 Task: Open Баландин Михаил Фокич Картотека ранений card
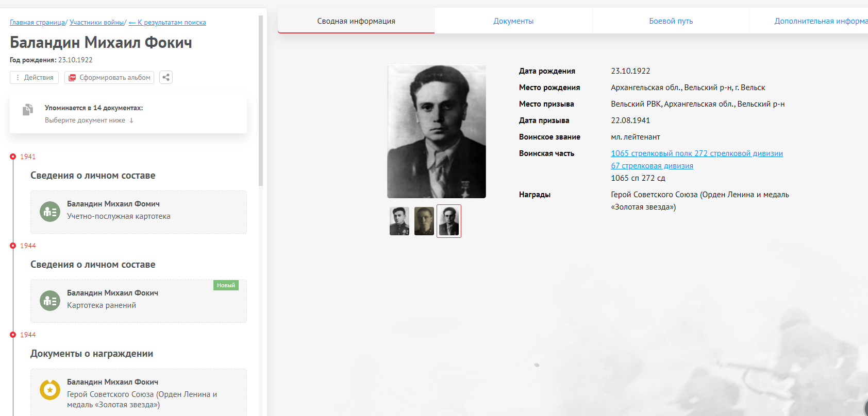tap(139, 301)
